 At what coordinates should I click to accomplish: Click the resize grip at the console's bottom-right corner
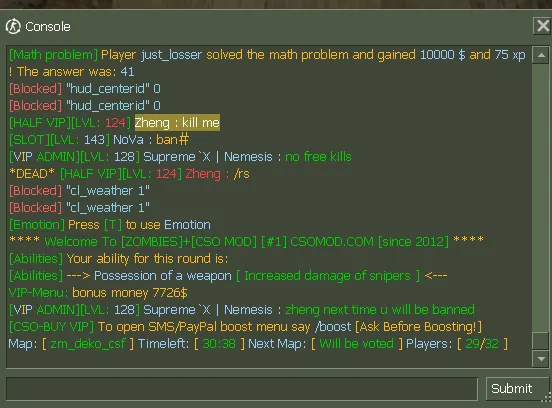(547, 397)
